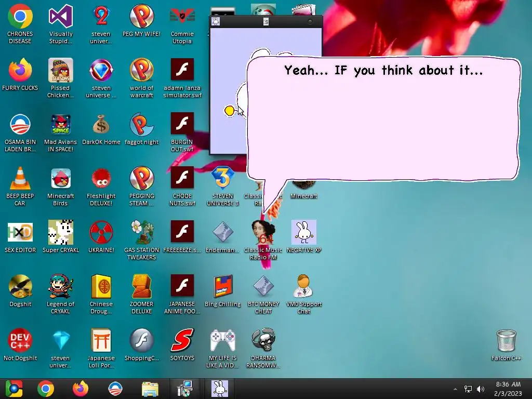Open the Dogshit Falcon icon
The height and width of the screenshot is (399, 532).
(20, 291)
